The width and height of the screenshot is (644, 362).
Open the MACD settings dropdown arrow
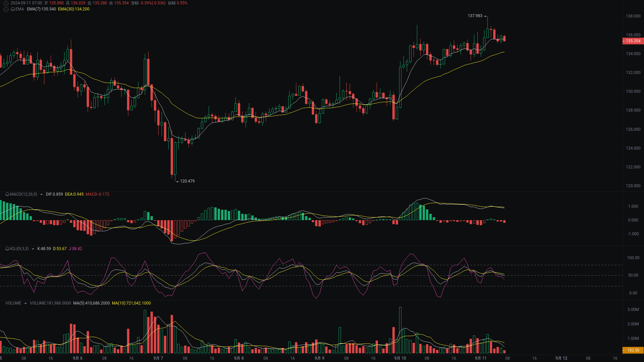click(x=41, y=194)
